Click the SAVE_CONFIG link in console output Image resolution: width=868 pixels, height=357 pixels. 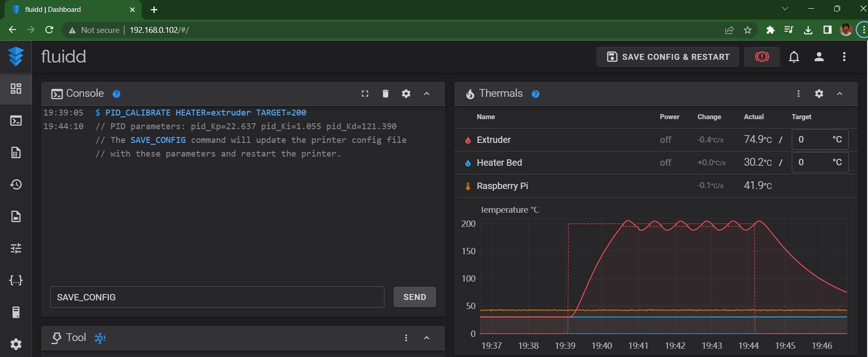point(158,140)
